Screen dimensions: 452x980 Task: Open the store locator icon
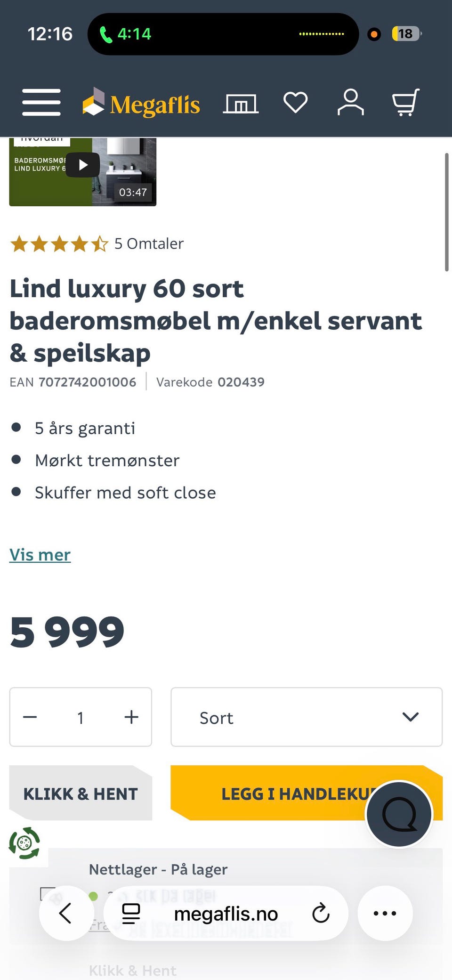pyautogui.click(x=241, y=103)
